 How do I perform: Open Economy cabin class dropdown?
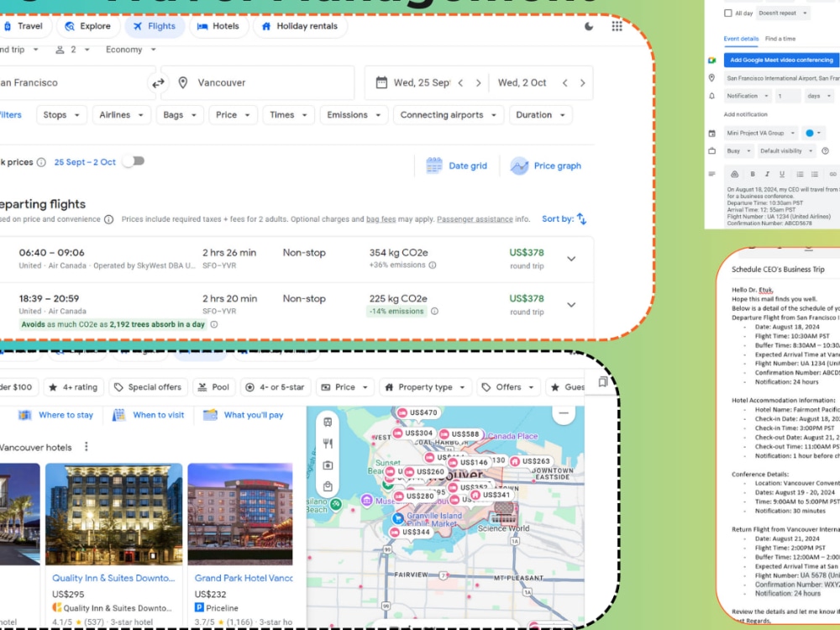click(x=131, y=50)
